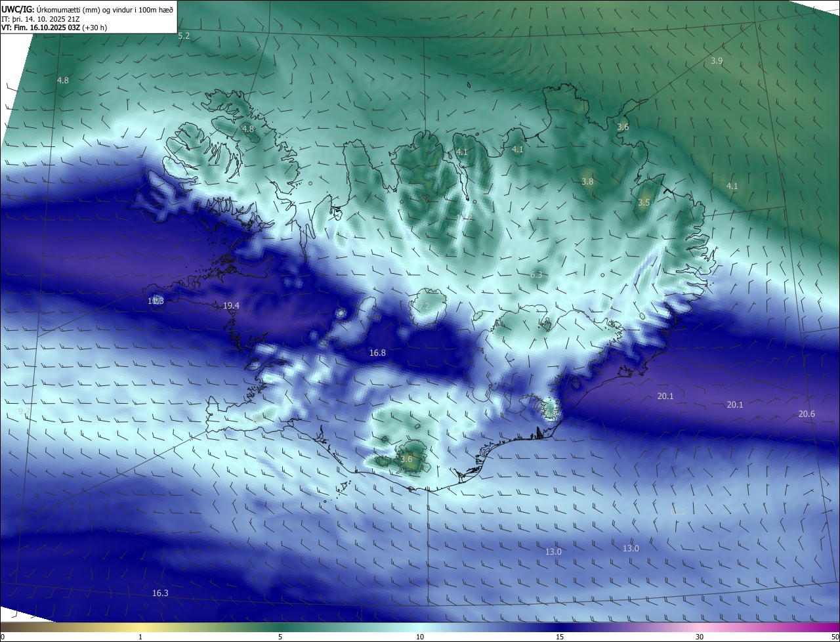Click the 'VT: Fim. 16.10.2025 03Z (+30 h)' line
The height and width of the screenshot is (642, 840).
click(54, 28)
